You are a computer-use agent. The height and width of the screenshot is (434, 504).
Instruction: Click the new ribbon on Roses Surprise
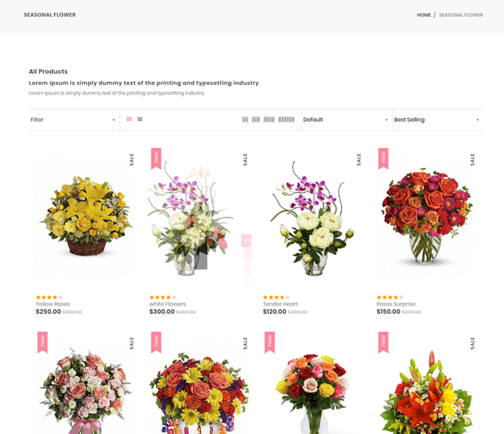point(383,158)
